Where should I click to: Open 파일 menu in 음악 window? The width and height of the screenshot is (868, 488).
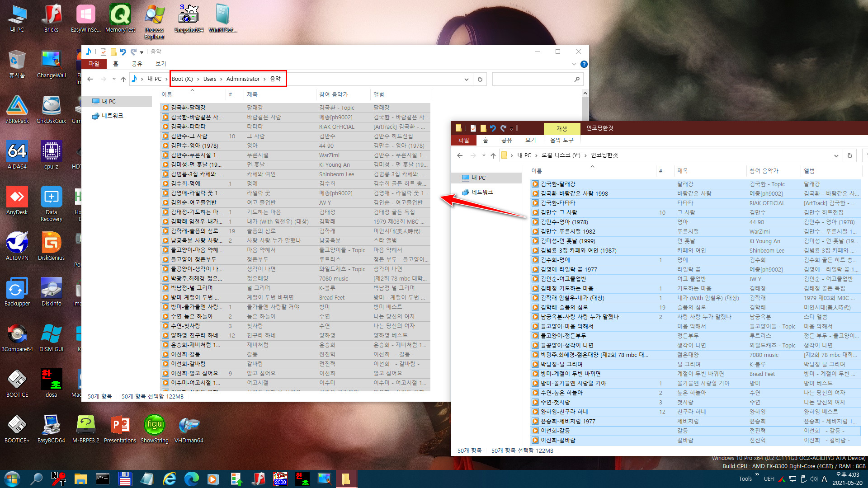[94, 64]
